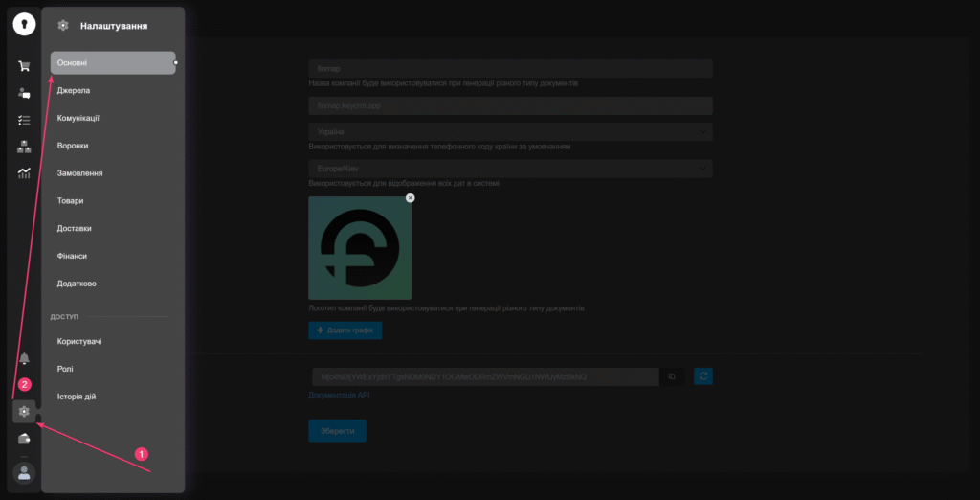Click the Зберегти save button
Image resolution: width=980 pixels, height=500 pixels.
point(337,431)
